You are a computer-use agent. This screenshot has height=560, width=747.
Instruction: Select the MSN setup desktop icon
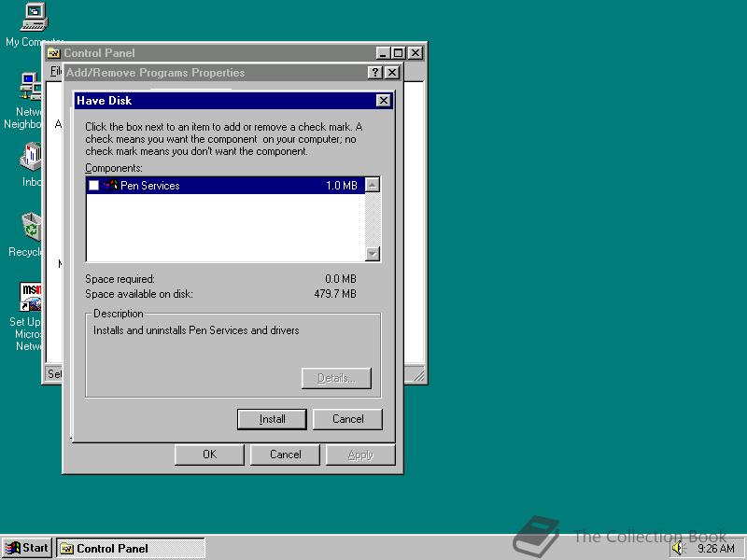click(31, 296)
